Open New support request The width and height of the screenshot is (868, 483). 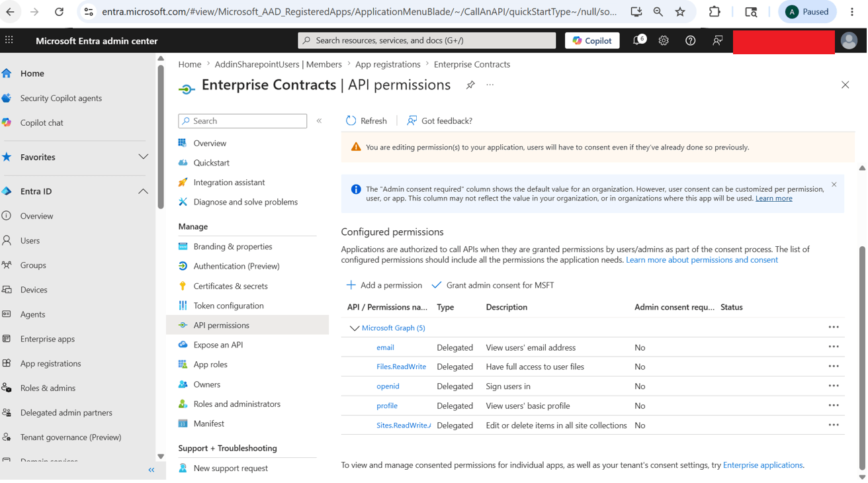tap(230, 468)
